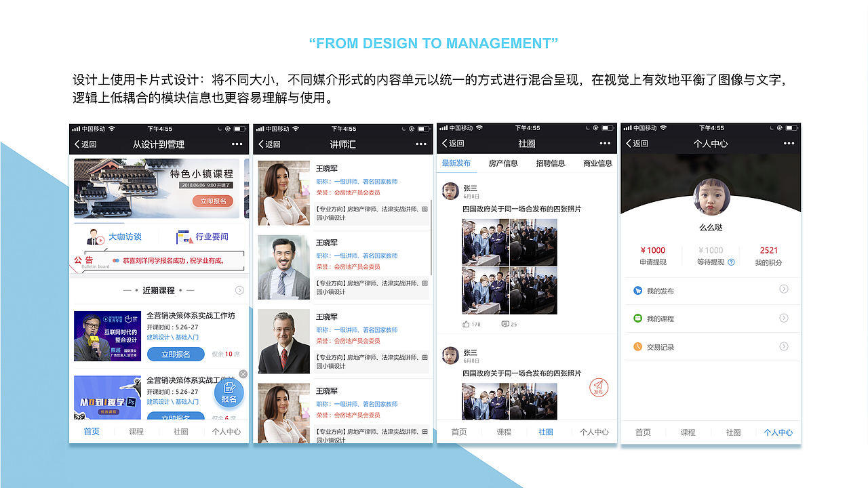Open three-dot menu in 个人中心 screen

coord(789,144)
